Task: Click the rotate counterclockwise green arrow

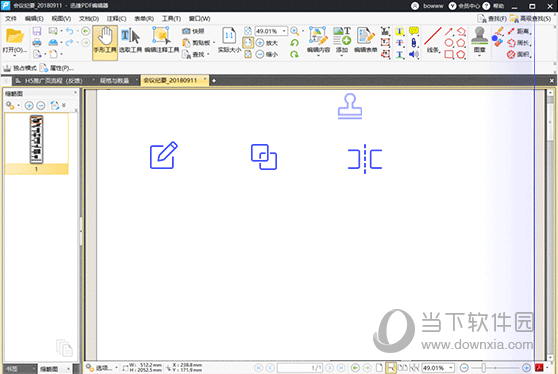Action: (x=294, y=43)
